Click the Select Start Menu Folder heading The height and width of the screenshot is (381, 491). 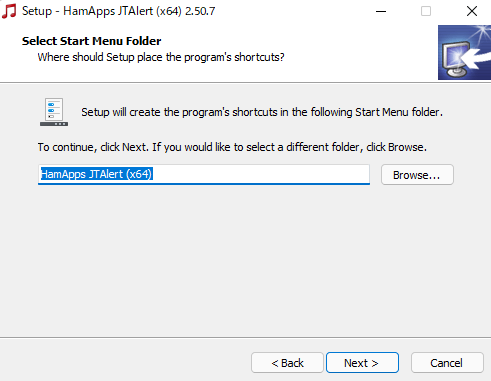92,41
